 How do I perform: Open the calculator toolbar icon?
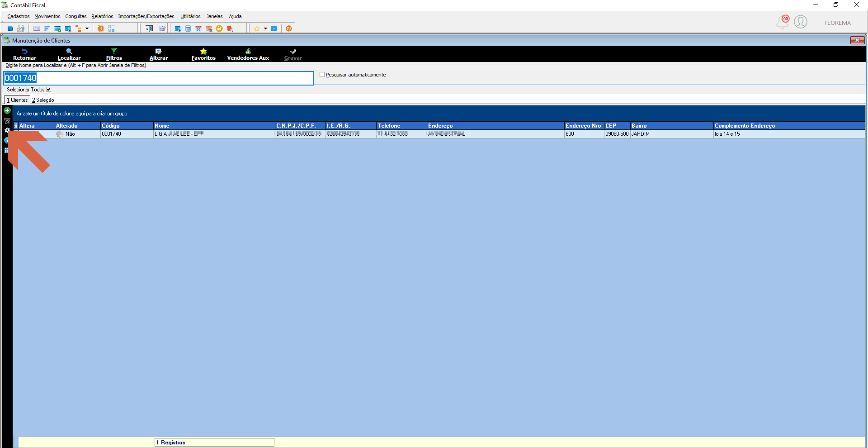coord(188,29)
